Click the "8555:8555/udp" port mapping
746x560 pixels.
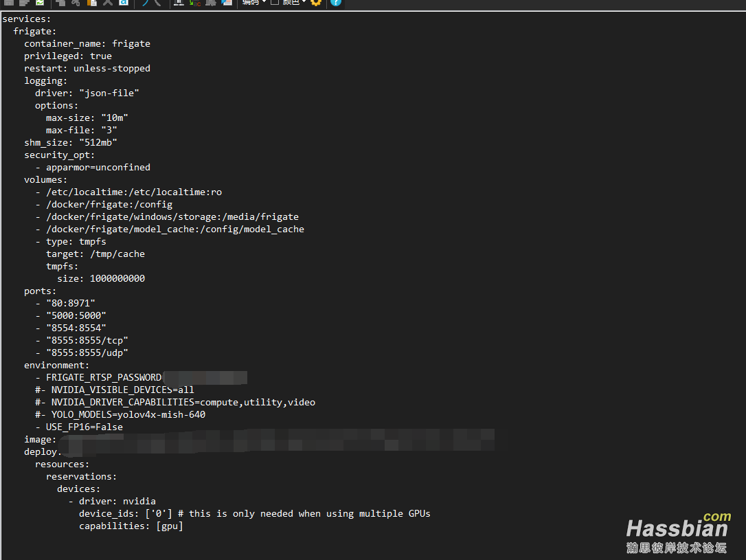[87, 353]
